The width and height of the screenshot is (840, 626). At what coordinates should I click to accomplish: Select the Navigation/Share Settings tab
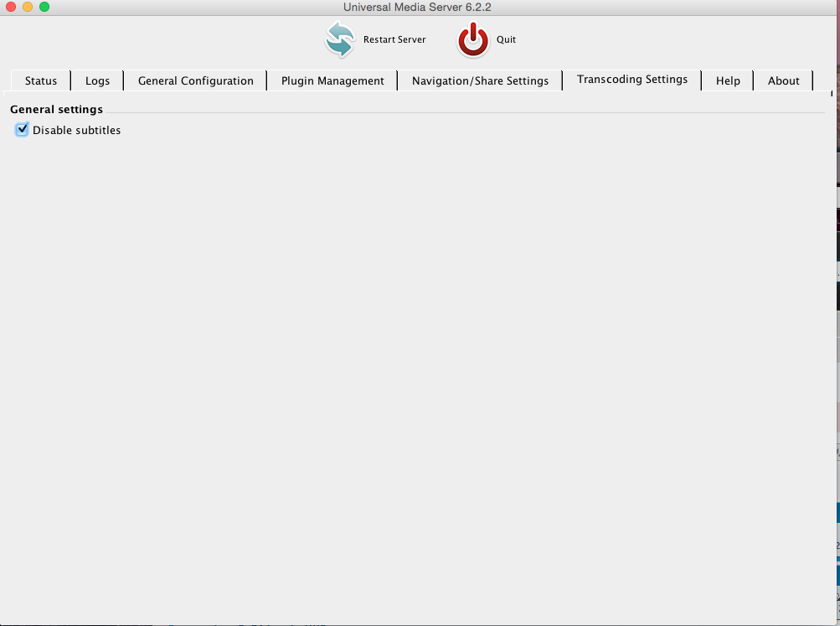pos(480,80)
